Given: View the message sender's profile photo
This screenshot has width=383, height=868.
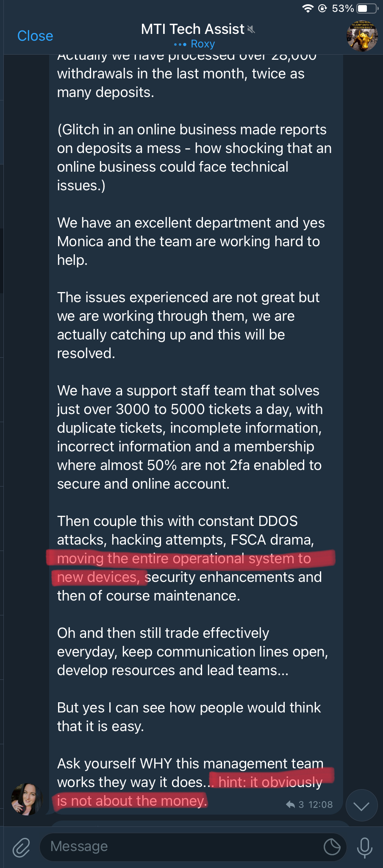Looking at the screenshot, I should [26, 799].
